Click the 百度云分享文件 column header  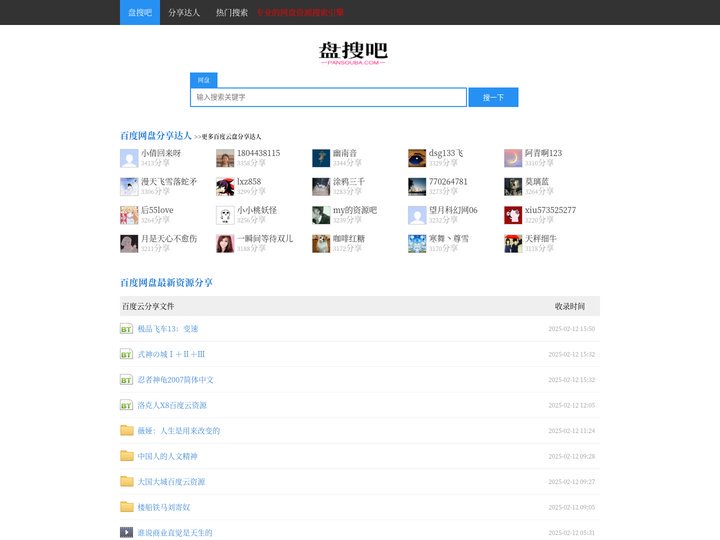pos(148,306)
